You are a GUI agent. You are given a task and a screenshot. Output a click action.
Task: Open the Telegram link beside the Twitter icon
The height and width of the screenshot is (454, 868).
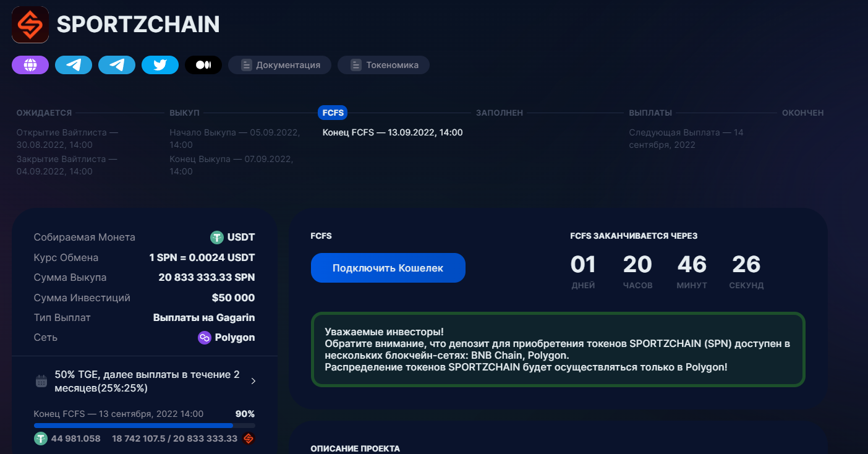[x=117, y=65]
